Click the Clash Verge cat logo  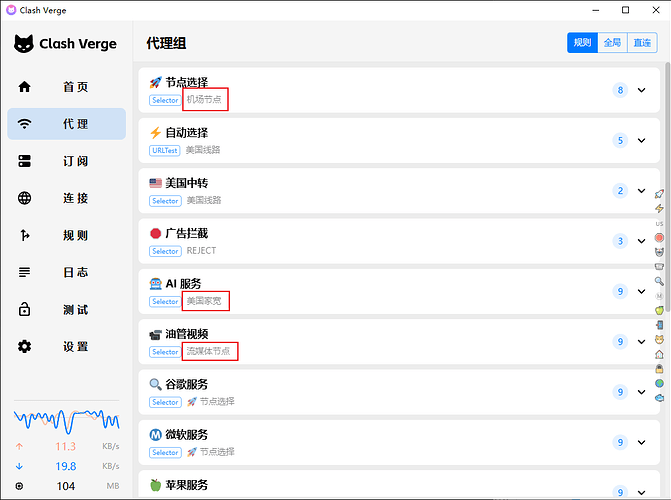point(24,44)
